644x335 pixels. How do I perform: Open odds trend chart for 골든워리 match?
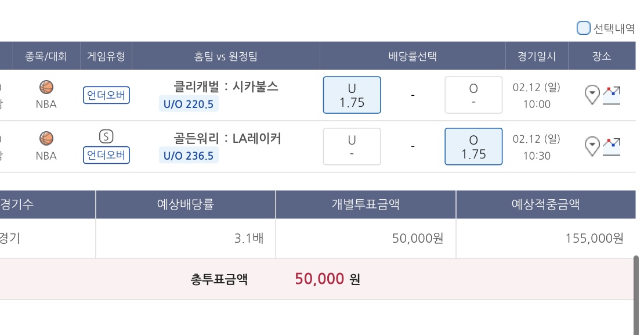pos(612,147)
